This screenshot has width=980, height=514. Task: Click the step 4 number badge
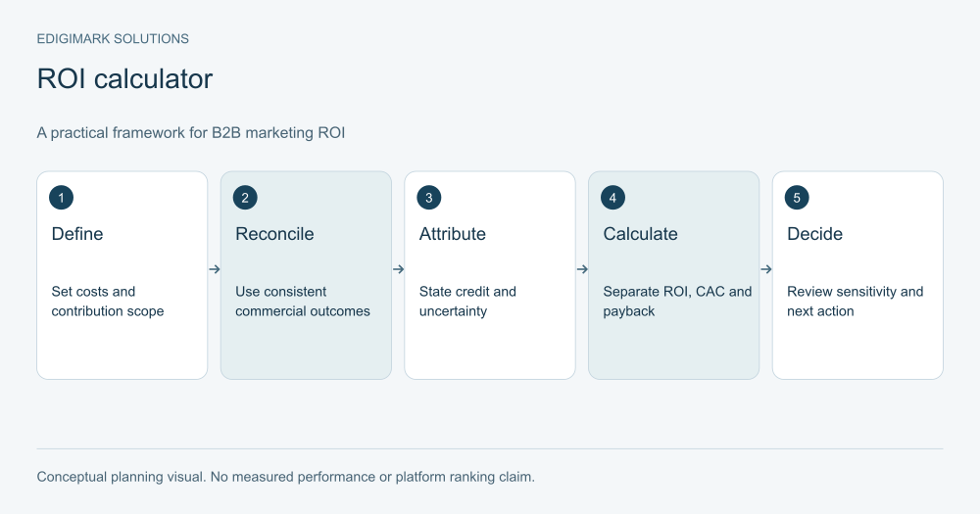612,198
